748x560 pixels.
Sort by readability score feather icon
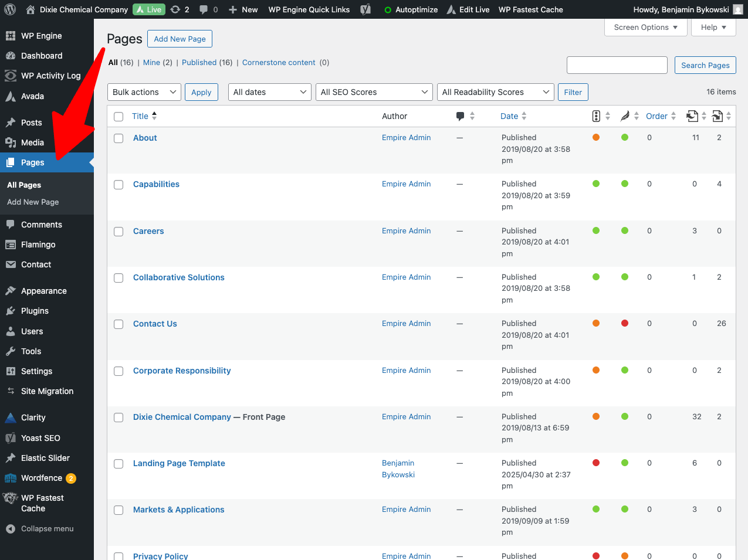tap(625, 116)
